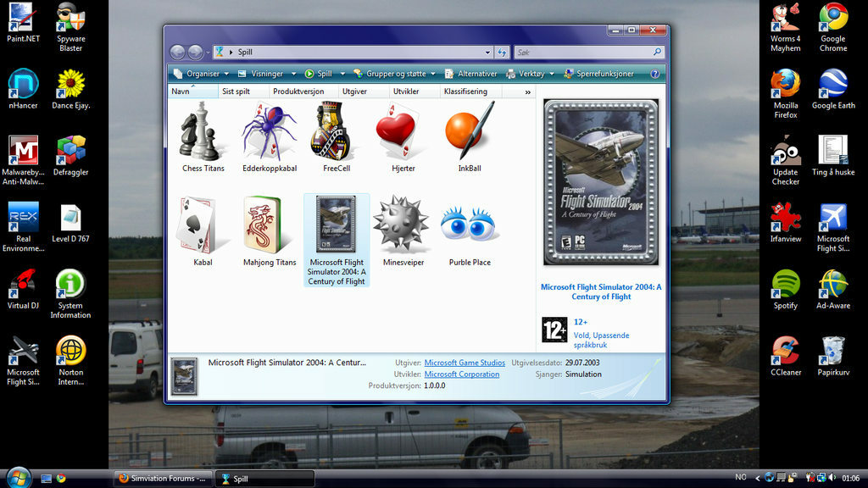Select the Edderkoppkabal spider solitaire icon

point(270,137)
